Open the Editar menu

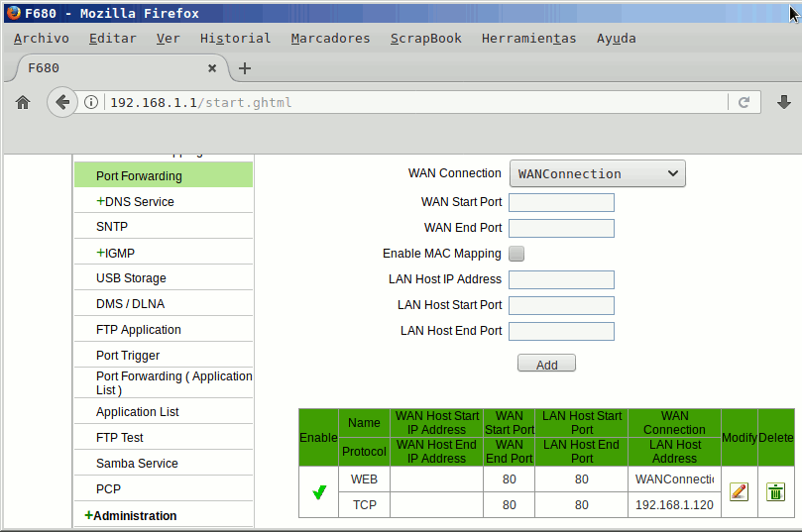(113, 39)
